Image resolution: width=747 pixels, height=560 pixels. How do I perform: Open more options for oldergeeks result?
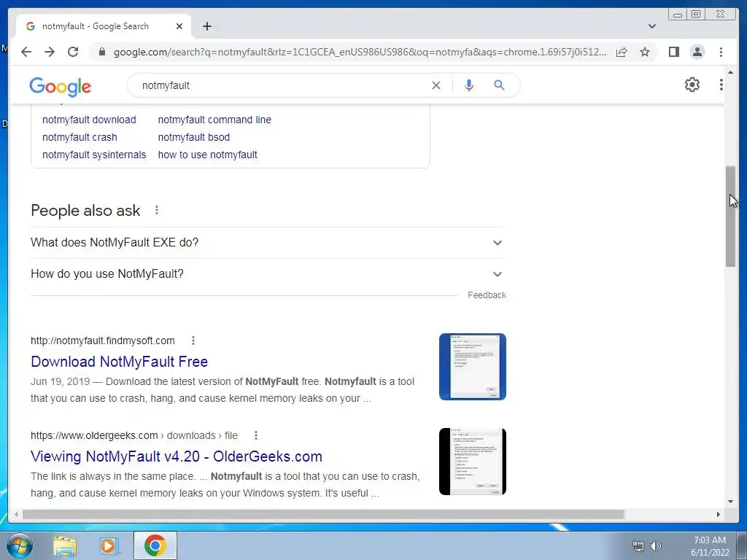point(256,435)
